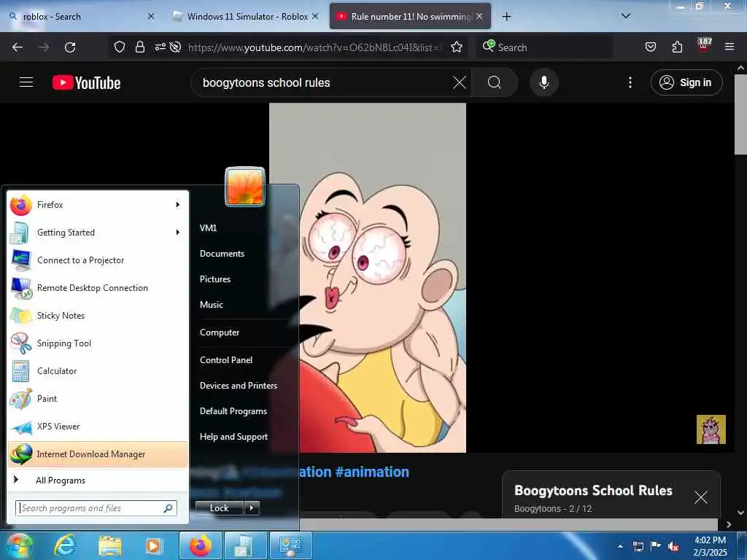The image size is (747, 560).
Task: Open Help and Support
Action: click(234, 437)
